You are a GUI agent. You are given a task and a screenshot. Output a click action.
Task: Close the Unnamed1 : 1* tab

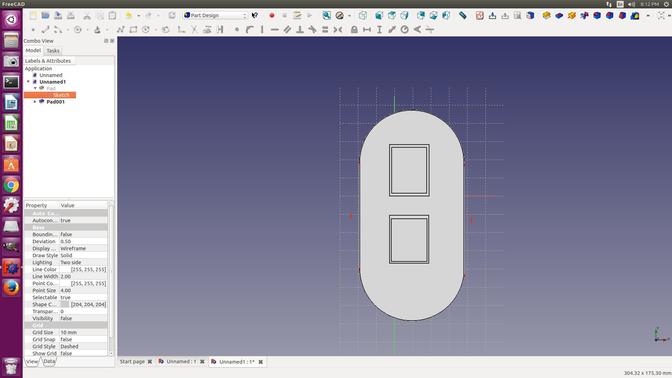click(261, 362)
